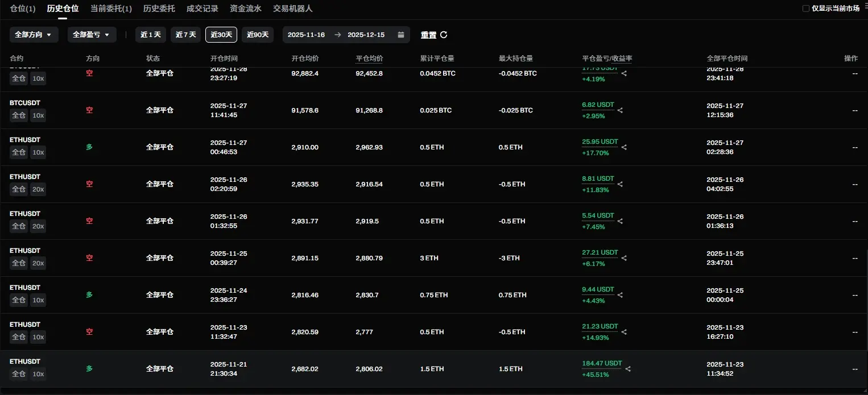Select the 近30天 range button
This screenshot has height=395, width=868.
[221, 35]
